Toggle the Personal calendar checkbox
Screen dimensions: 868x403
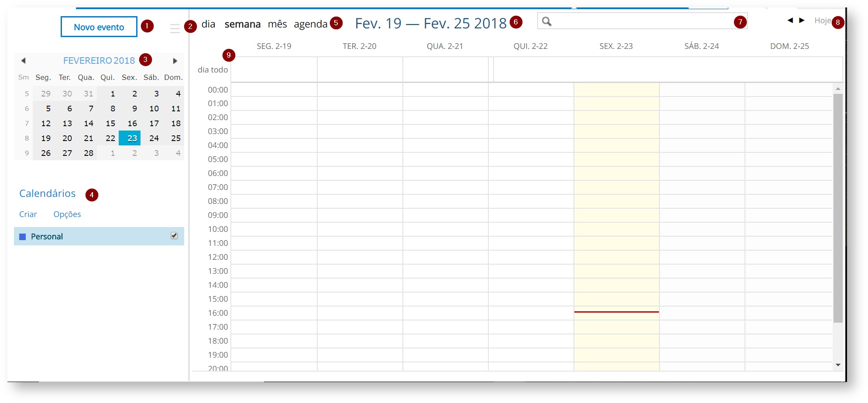174,236
